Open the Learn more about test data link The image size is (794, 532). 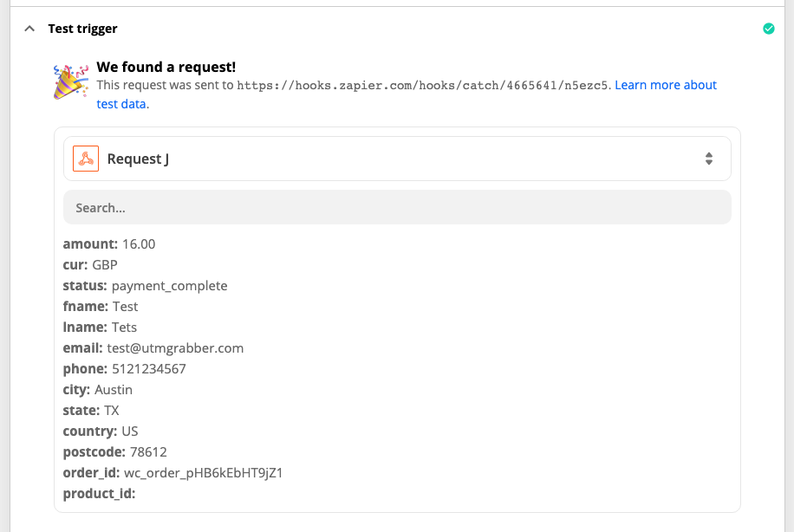coord(407,94)
